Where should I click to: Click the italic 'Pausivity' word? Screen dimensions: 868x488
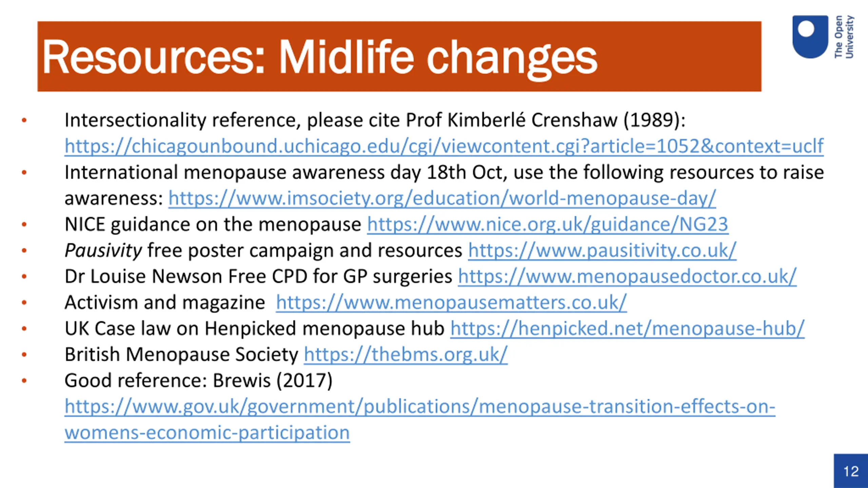[103, 251]
